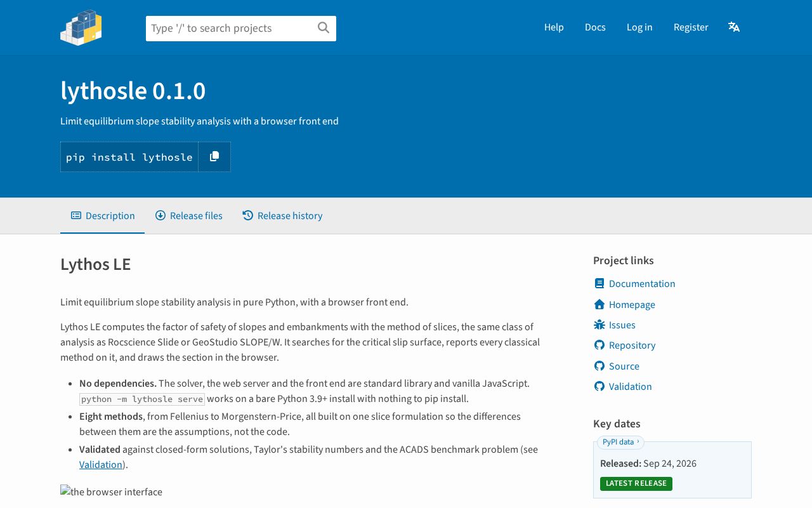Open the Issues project link
This screenshot has width=812, height=508.
click(x=622, y=324)
